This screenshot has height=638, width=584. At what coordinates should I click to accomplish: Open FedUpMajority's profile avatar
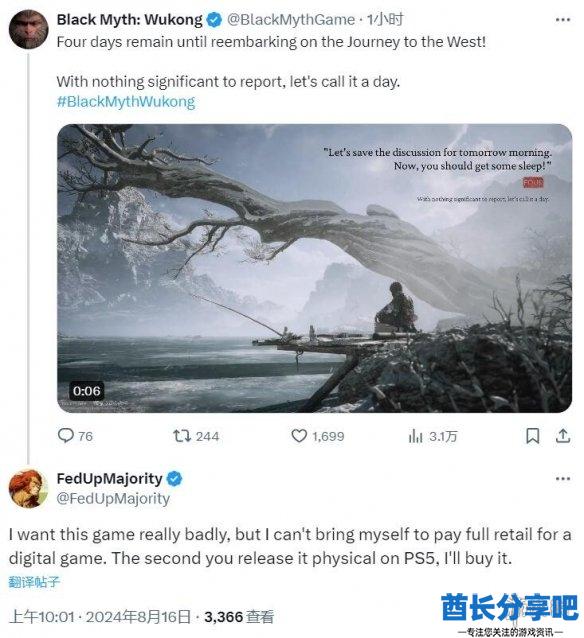tap(28, 488)
